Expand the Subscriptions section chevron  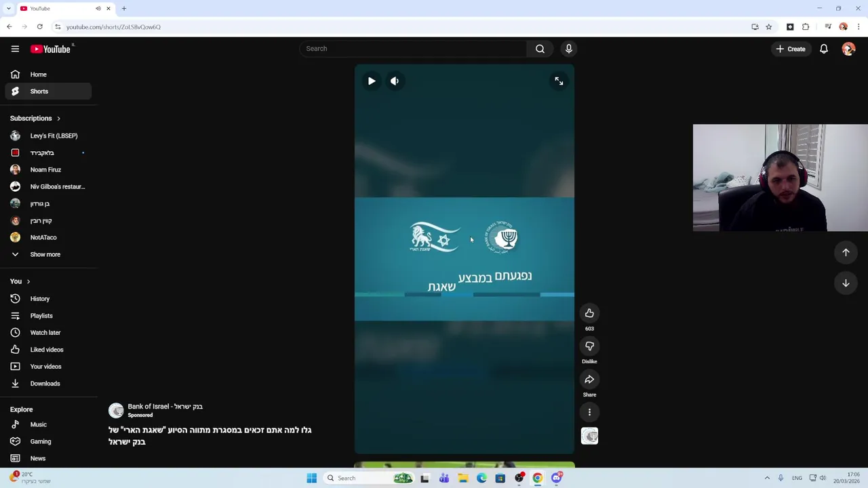pos(58,119)
